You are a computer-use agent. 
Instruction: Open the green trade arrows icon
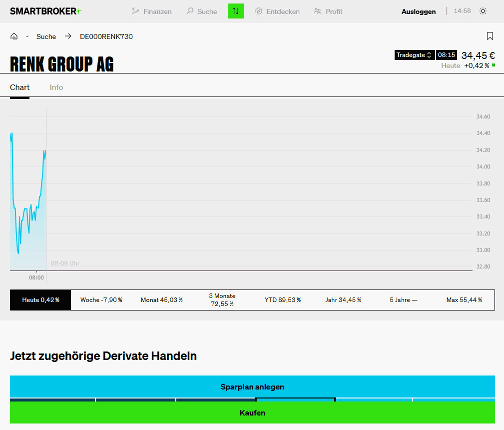(x=236, y=11)
